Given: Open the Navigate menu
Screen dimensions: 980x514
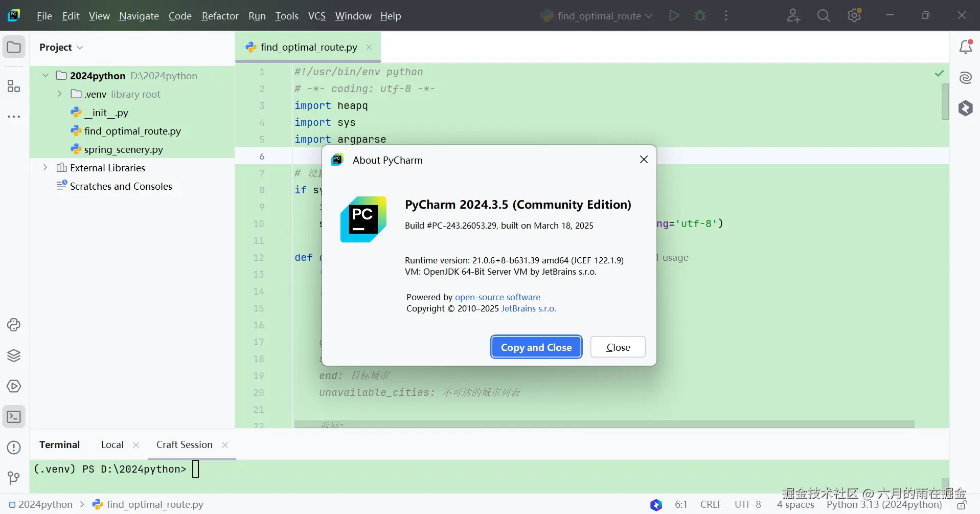Looking at the screenshot, I should coord(139,16).
